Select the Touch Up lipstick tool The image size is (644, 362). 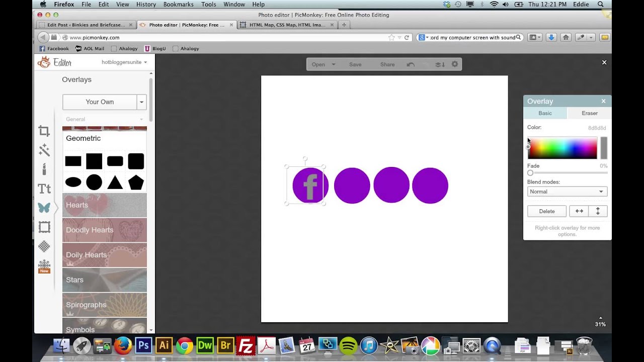44,169
